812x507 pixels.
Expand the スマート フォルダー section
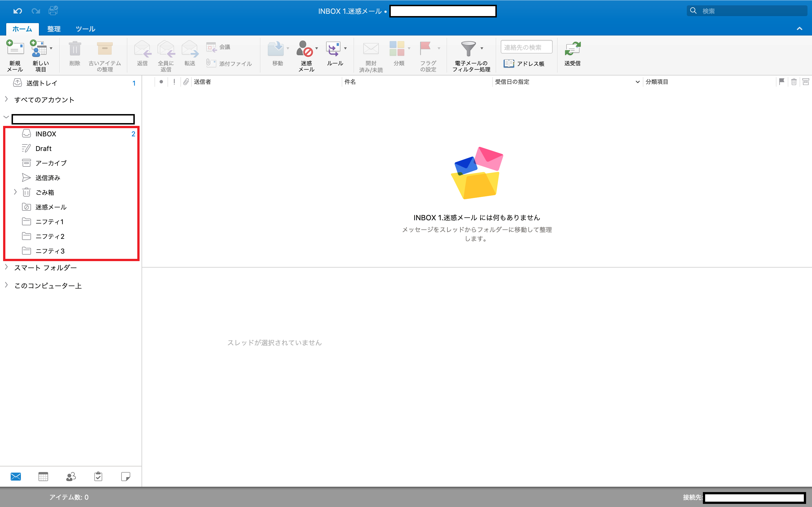6,267
